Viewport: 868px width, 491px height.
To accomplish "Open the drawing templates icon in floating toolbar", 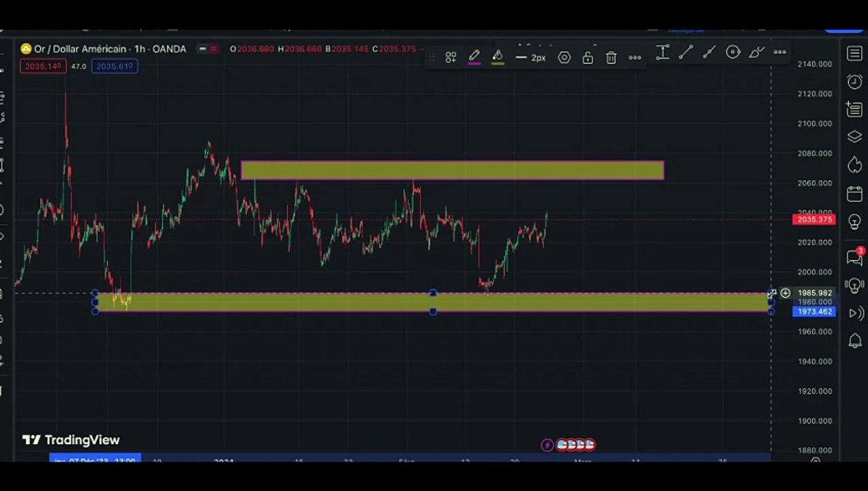I will (x=450, y=58).
